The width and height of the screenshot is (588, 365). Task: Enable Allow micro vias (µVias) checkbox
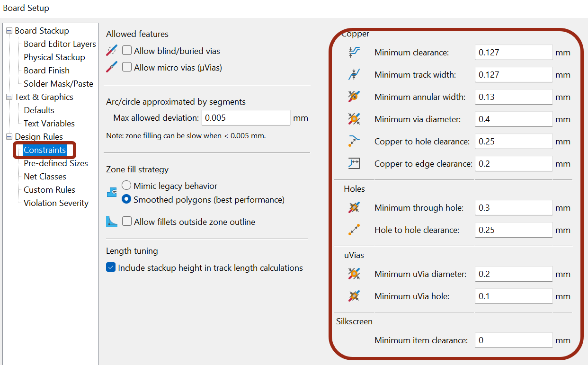[127, 67]
